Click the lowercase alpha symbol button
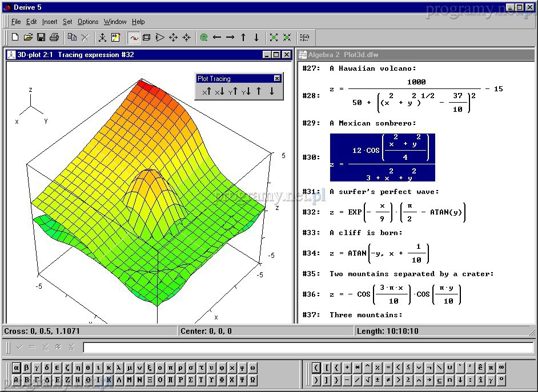This screenshot has height=392, width=538. tap(17, 367)
